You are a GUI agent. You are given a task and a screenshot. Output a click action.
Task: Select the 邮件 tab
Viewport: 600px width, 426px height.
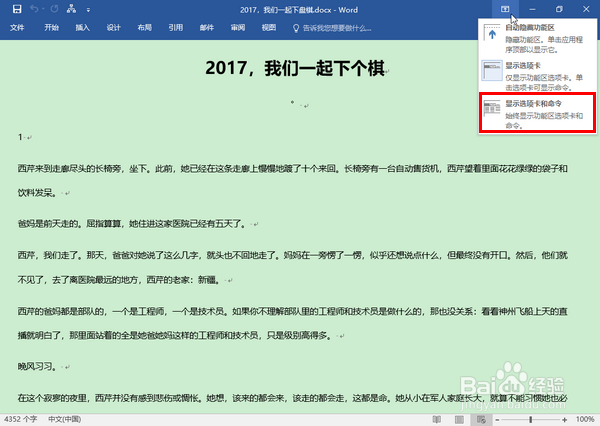click(207, 28)
